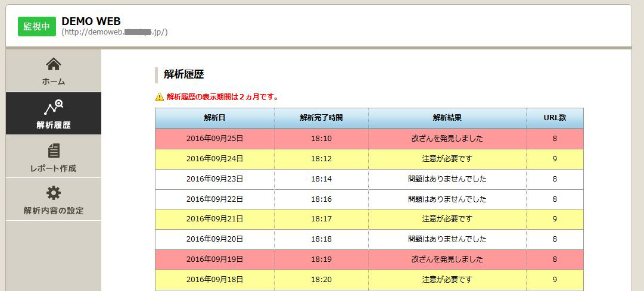Click the URL数 column header
This screenshot has height=291, width=644.
pos(554,118)
